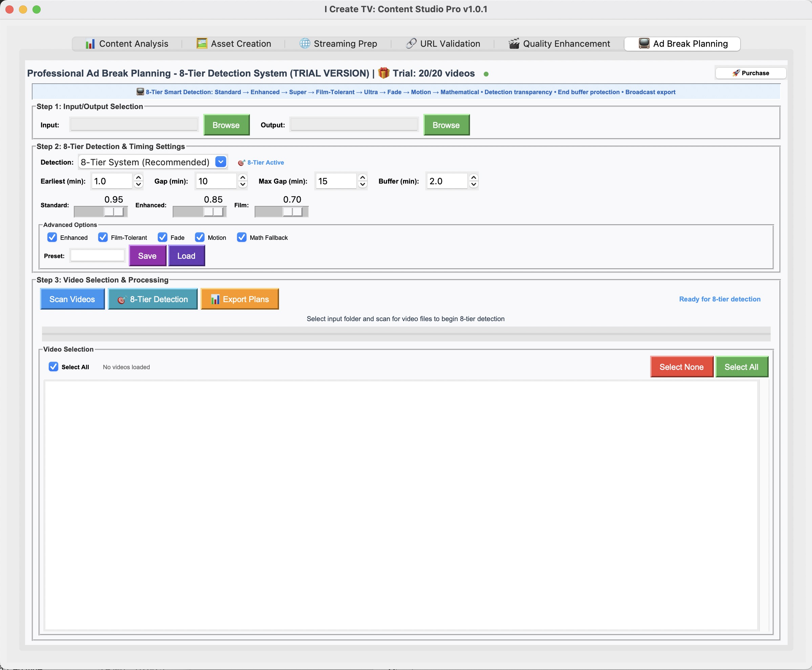Screen dimensions: 812x670
Task: Click the chart icon on Export Plans
Action: pyautogui.click(x=215, y=299)
